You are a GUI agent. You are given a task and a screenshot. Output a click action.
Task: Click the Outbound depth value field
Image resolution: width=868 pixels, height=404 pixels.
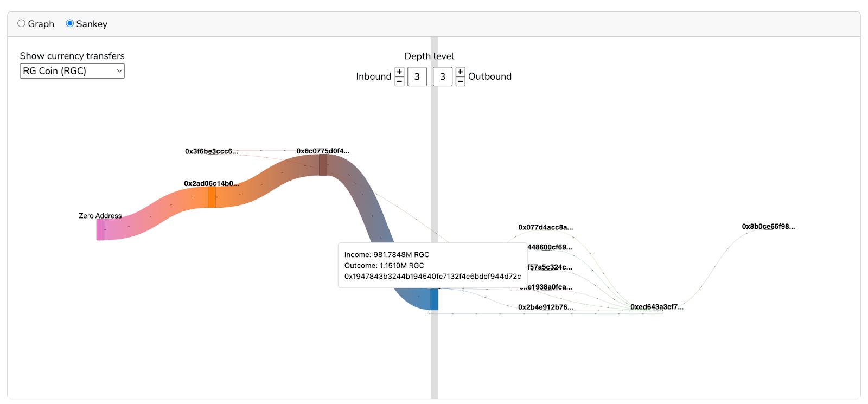pyautogui.click(x=443, y=76)
